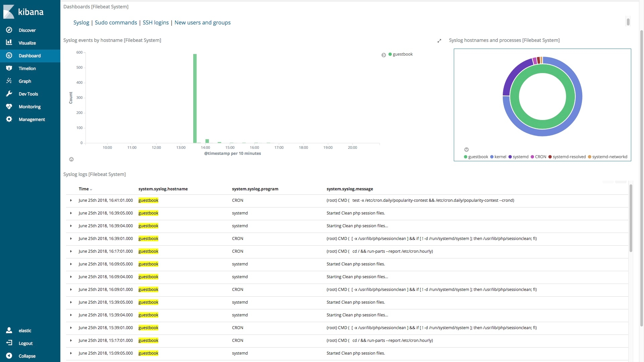Click the Collapse label in sidebar
The height and width of the screenshot is (362, 644).
27,356
